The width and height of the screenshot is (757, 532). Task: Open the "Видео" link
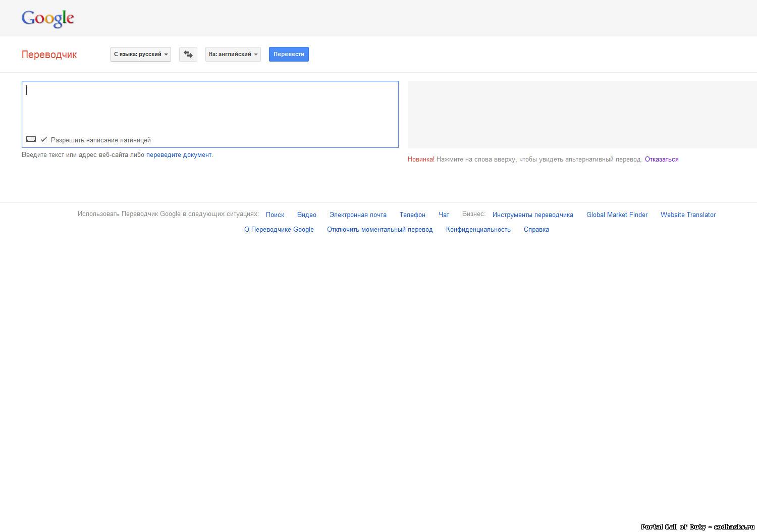[307, 215]
